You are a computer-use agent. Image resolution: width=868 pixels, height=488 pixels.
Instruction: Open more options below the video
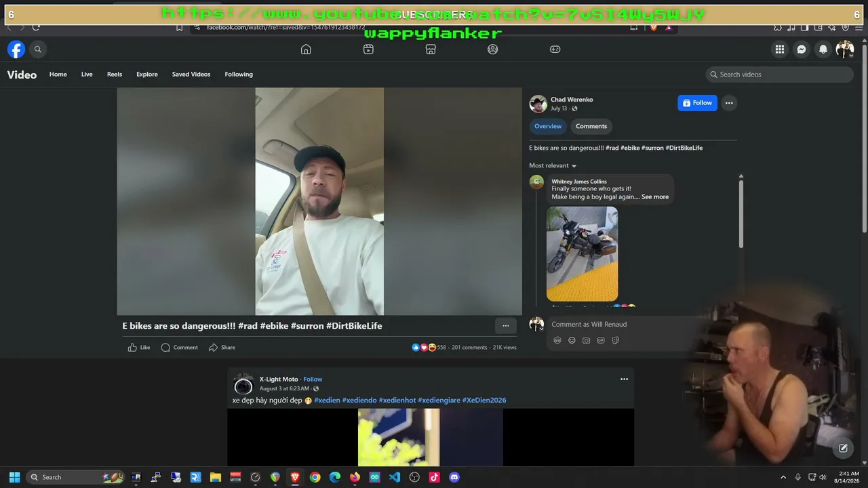pos(506,326)
